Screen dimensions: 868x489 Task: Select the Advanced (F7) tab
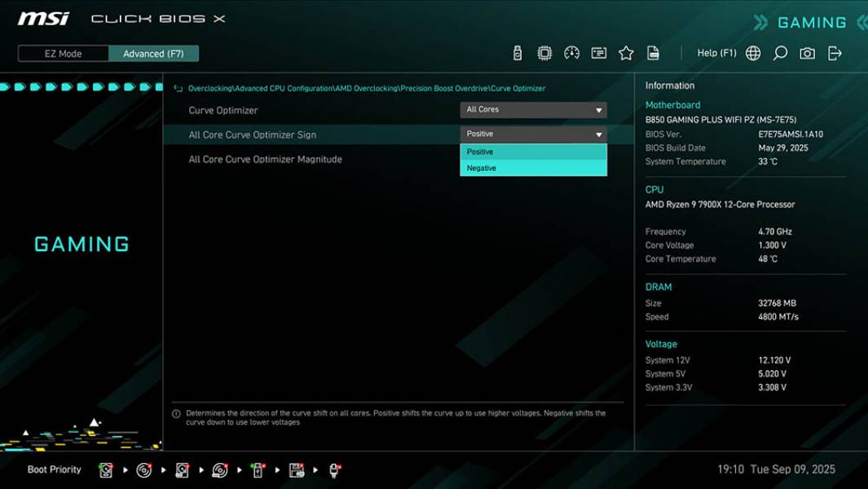pos(154,53)
